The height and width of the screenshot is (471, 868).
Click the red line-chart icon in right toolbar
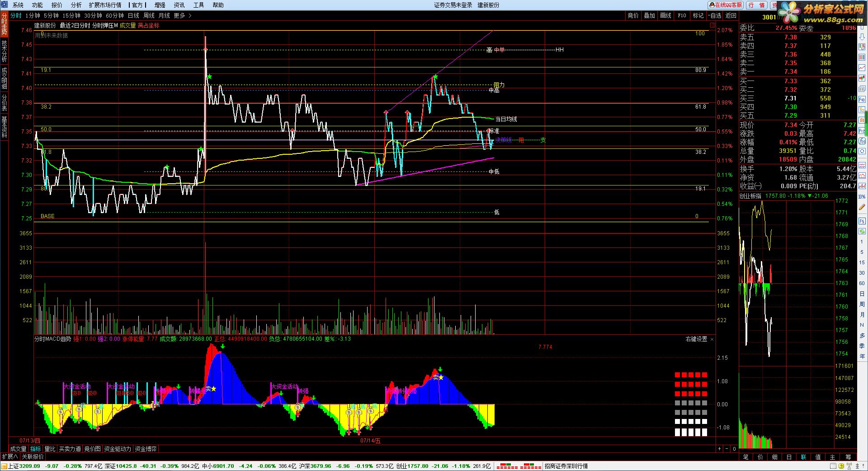pyautogui.click(x=862, y=67)
